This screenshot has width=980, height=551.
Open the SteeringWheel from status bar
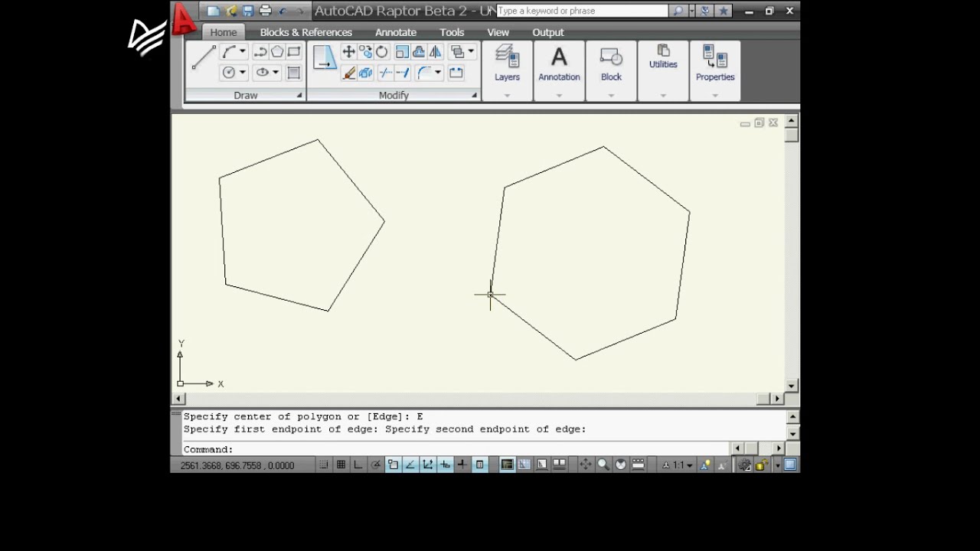coord(621,465)
